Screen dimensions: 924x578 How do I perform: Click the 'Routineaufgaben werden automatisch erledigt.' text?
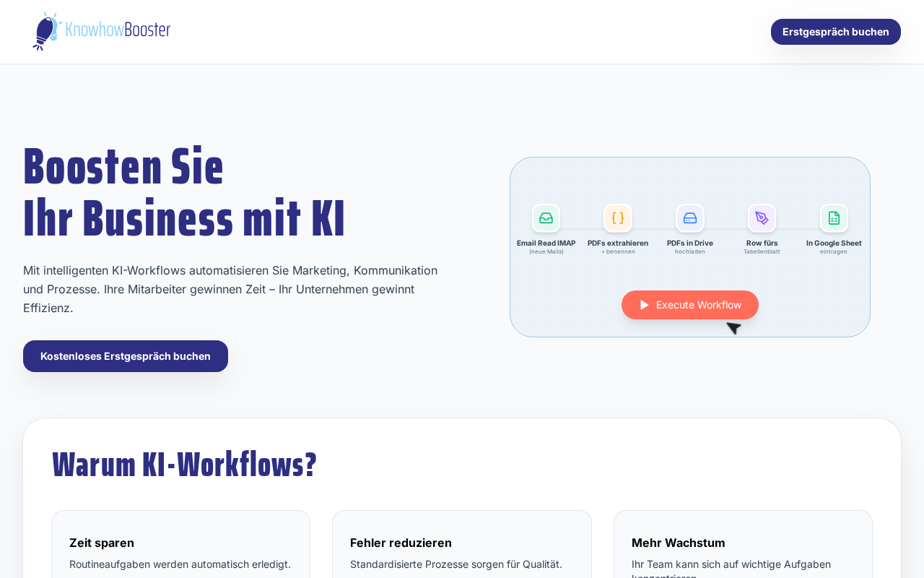(x=180, y=564)
